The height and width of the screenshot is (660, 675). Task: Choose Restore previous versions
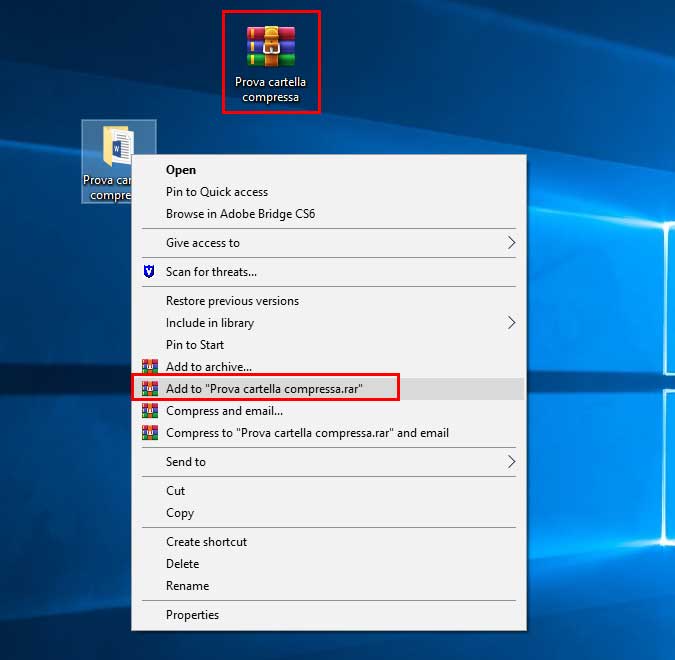coord(329,301)
